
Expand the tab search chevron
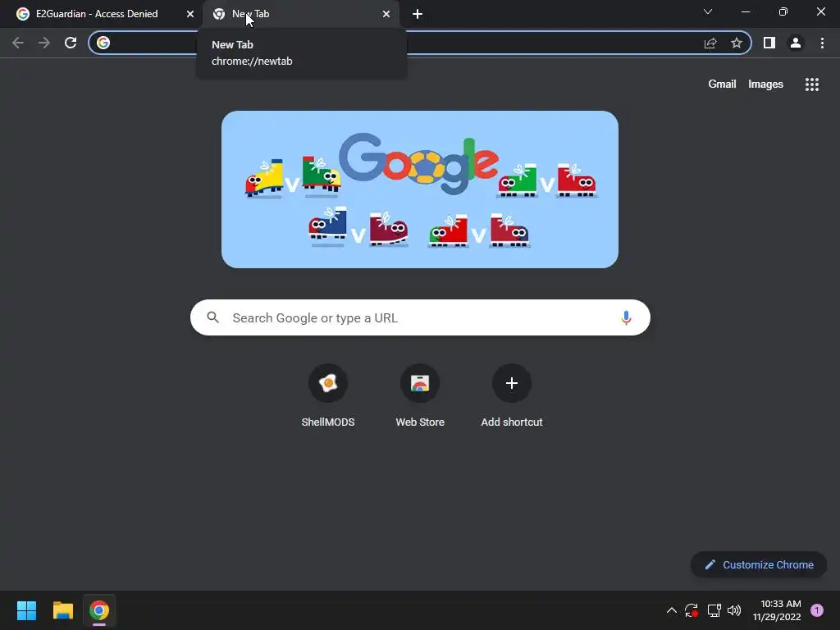point(708,11)
